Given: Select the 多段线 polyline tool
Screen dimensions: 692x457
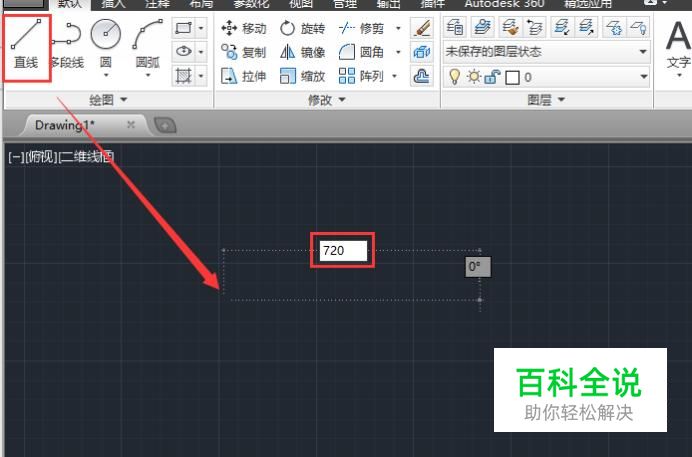Looking at the screenshot, I should click(67, 45).
